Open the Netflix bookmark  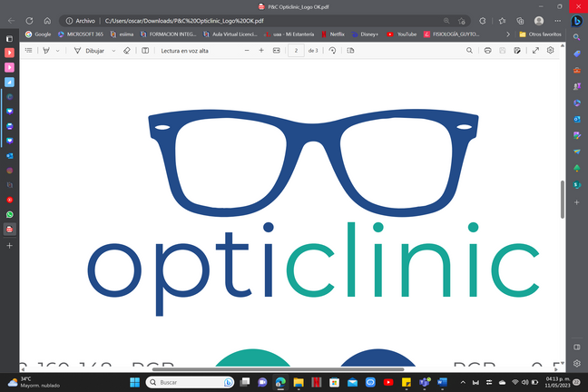point(333,34)
